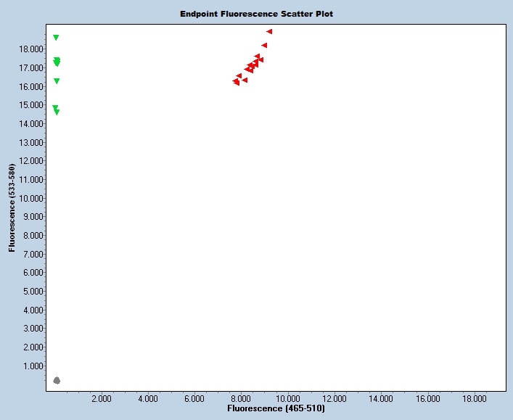Select the second-highest red triangle marker

[264, 46]
